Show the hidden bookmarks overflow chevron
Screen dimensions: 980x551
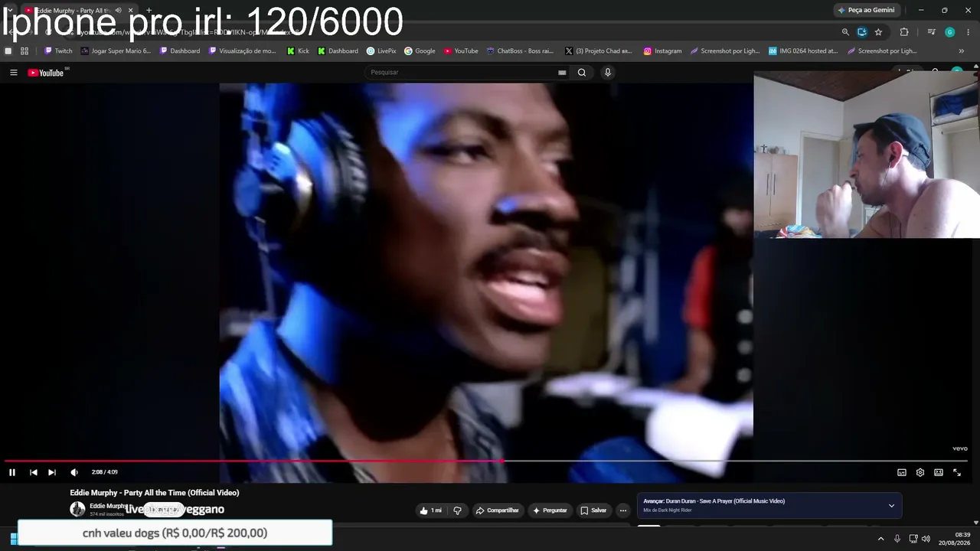pyautogui.click(x=962, y=51)
